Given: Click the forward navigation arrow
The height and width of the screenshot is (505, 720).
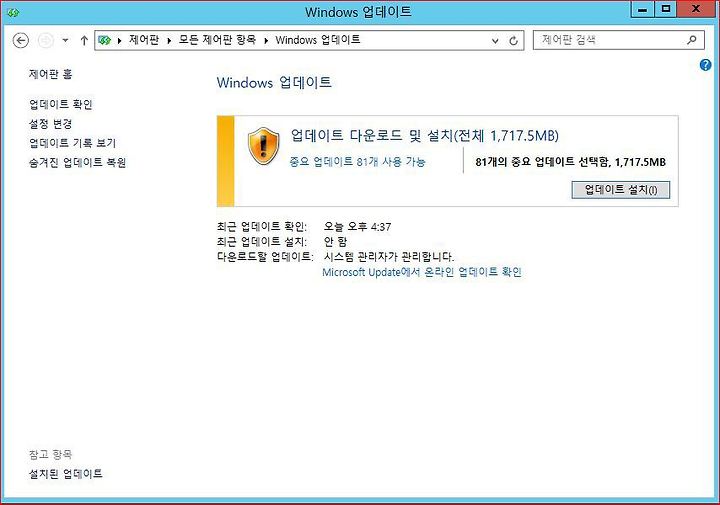Looking at the screenshot, I should point(45,40).
